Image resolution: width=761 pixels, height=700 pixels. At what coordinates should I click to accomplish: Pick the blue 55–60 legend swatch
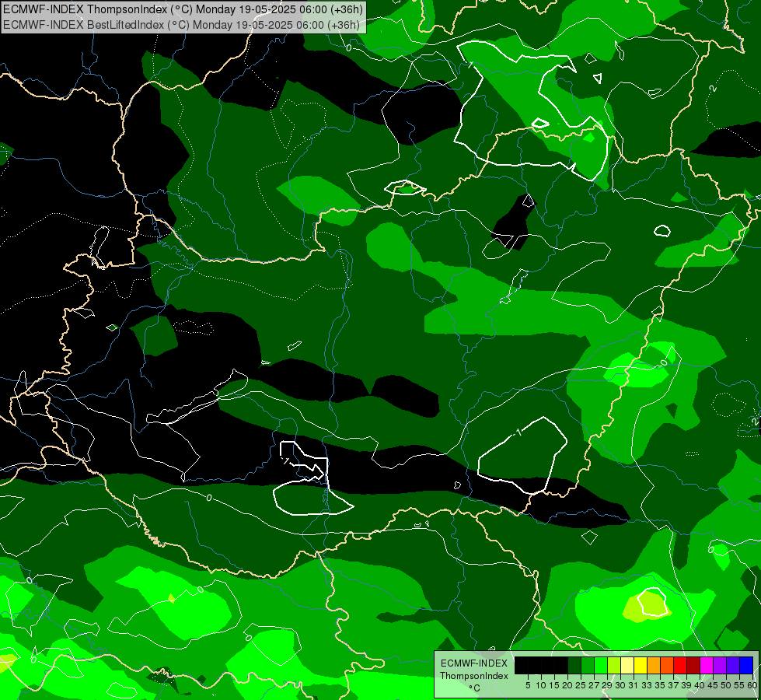pyautogui.click(x=746, y=665)
